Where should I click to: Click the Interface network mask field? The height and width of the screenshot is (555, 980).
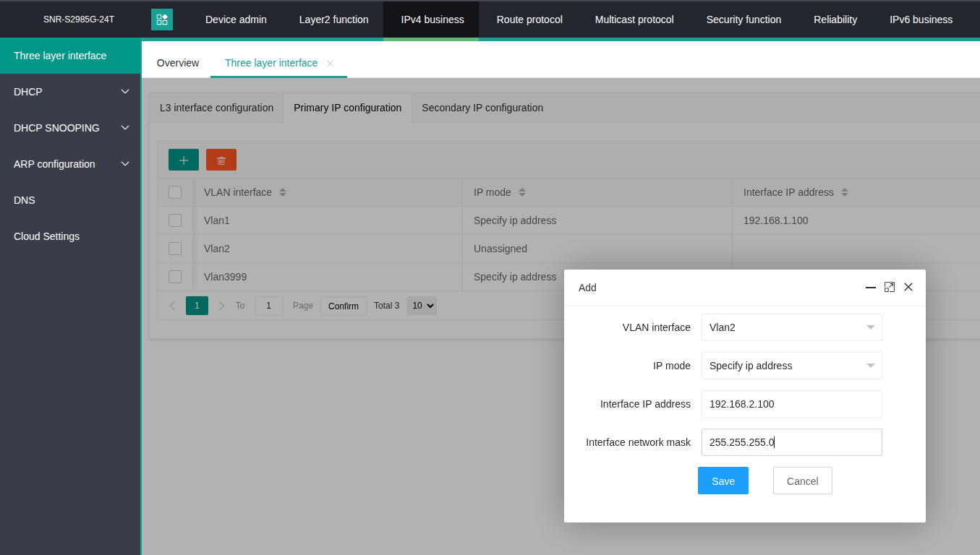point(792,442)
